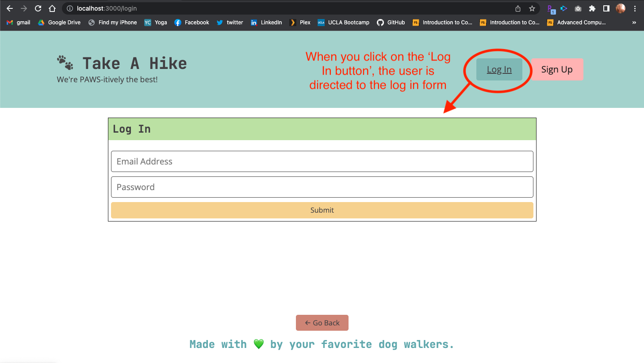Click the Log In header button
Image resolution: width=644 pixels, height=363 pixels.
pos(499,69)
